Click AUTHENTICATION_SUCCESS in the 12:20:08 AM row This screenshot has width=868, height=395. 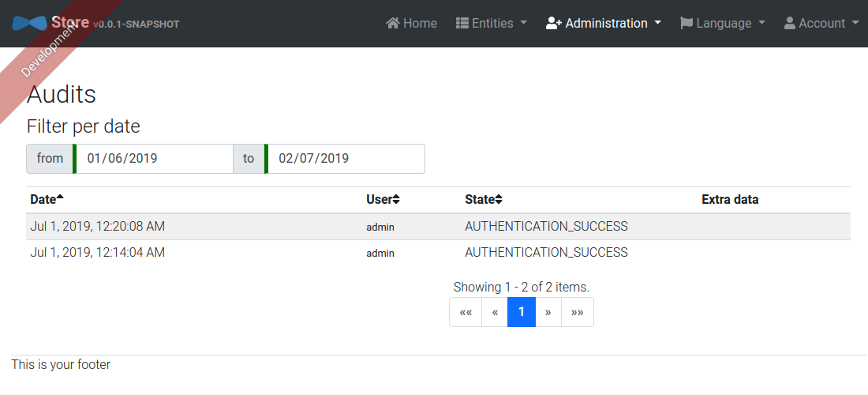tap(546, 226)
